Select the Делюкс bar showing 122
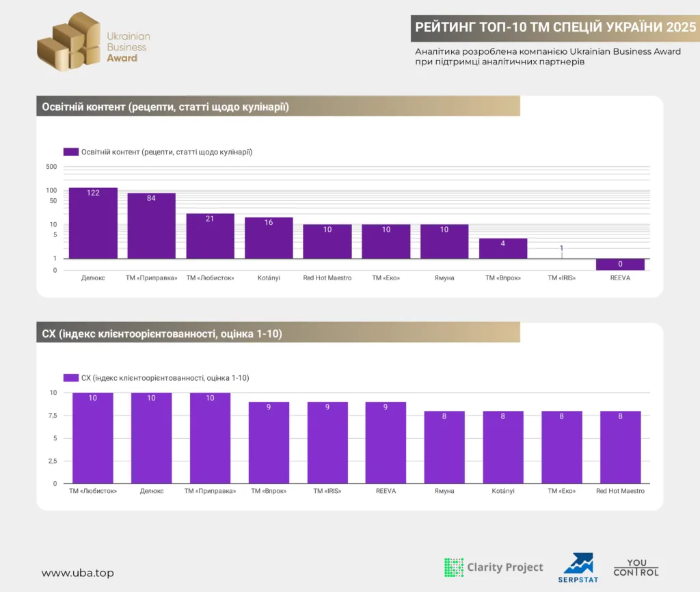The width and height of the screenshot is (700, 592). 93,224
